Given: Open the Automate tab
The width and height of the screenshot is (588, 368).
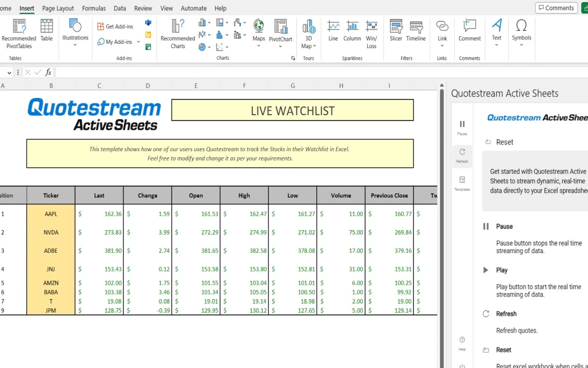Looking at the screenshot, I should (x=194, y=8).
